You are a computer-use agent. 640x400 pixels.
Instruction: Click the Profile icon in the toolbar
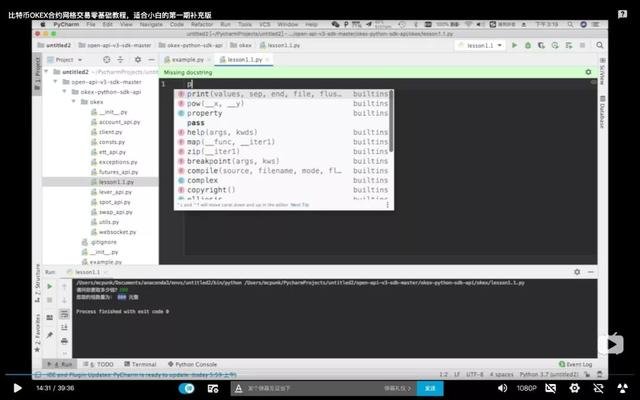click(555, 45)
